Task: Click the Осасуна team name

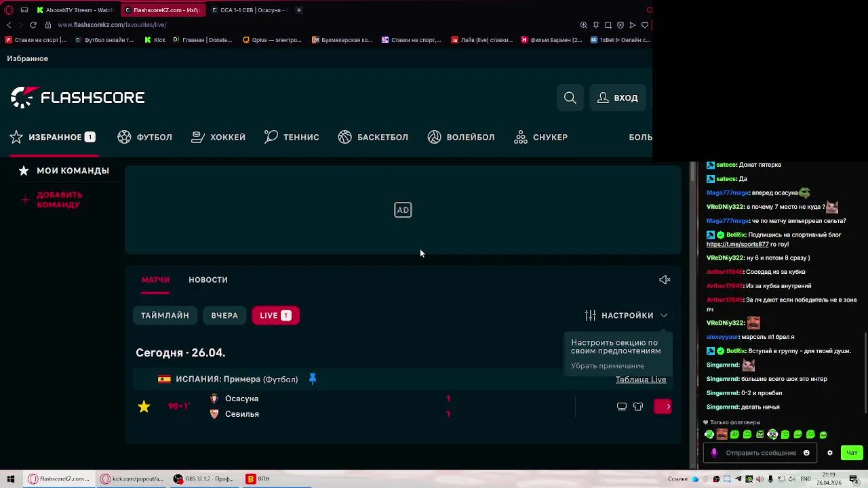Action: click(x=241, y=399)
